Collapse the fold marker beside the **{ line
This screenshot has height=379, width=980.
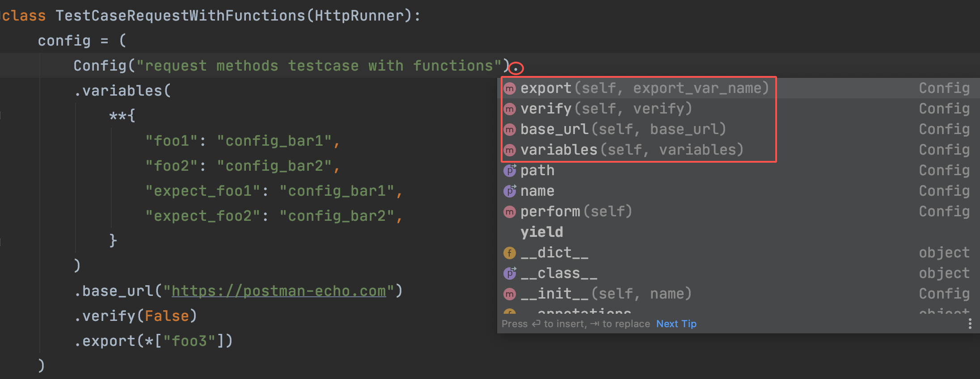[1, 116]
